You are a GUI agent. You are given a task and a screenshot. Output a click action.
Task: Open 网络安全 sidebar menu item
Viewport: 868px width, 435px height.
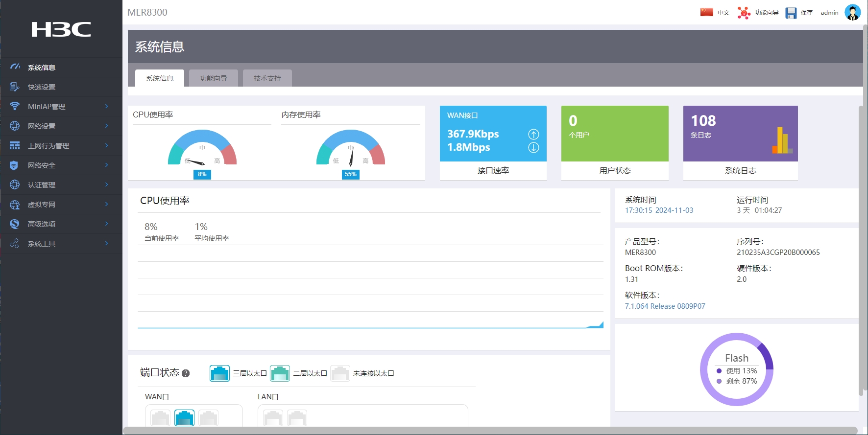coord(61,165)
